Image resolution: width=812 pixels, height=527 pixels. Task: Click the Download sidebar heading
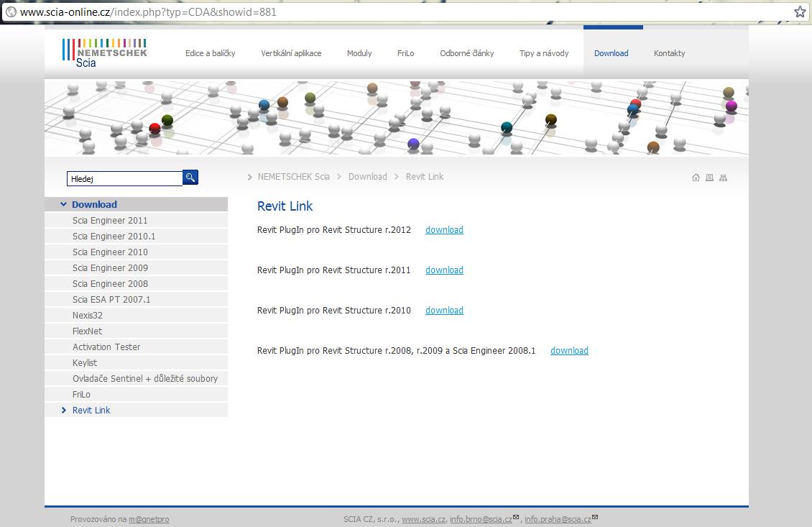94,204
